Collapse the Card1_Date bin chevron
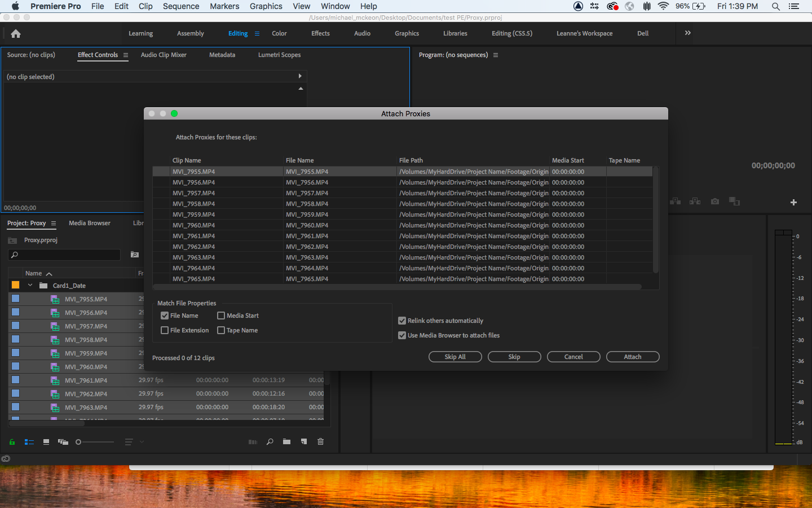The width and height of the screenshot is (812, 508). [30, 286]
